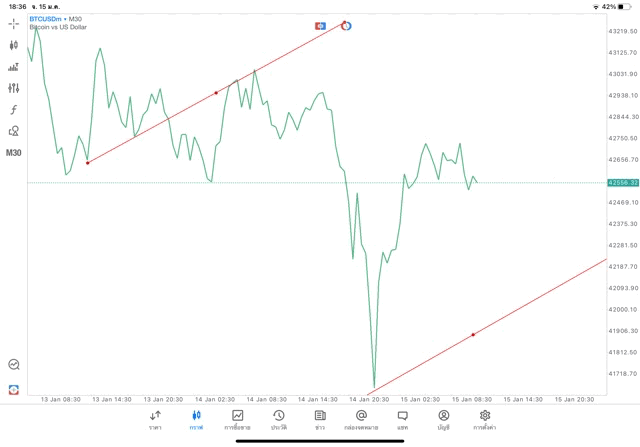This screenshot has height=447, width=640.
Task: Open the ประวัติ (History) tab
Action: pos(278,419)
